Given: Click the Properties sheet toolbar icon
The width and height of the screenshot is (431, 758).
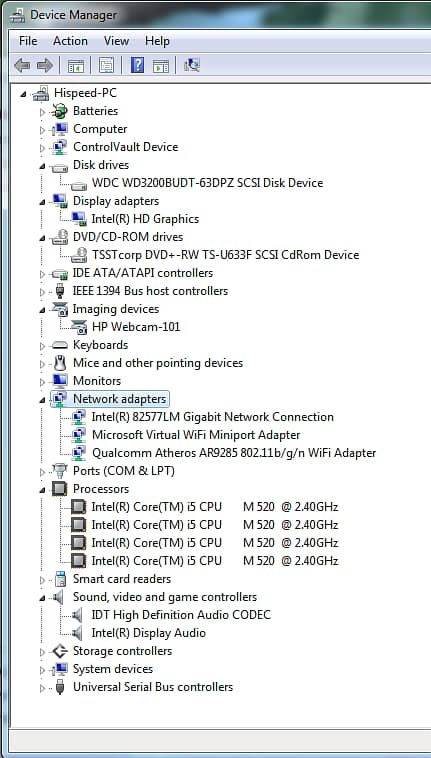Looking at the screenshot, I should [x=106, y=65].
